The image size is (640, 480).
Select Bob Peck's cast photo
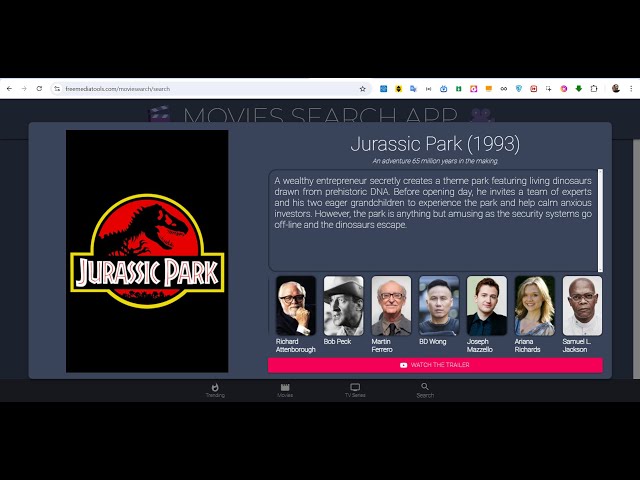point(343,306)
